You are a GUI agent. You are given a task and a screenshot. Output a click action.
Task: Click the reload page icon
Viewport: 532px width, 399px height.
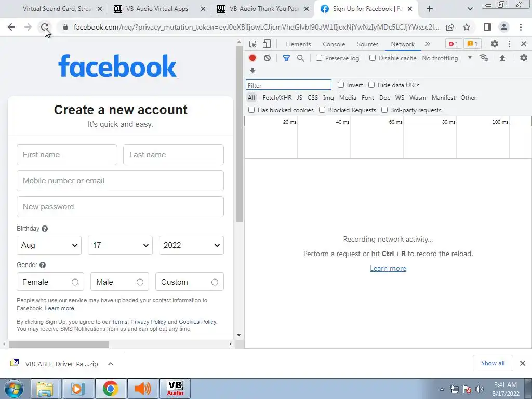[x=45, y=27]
